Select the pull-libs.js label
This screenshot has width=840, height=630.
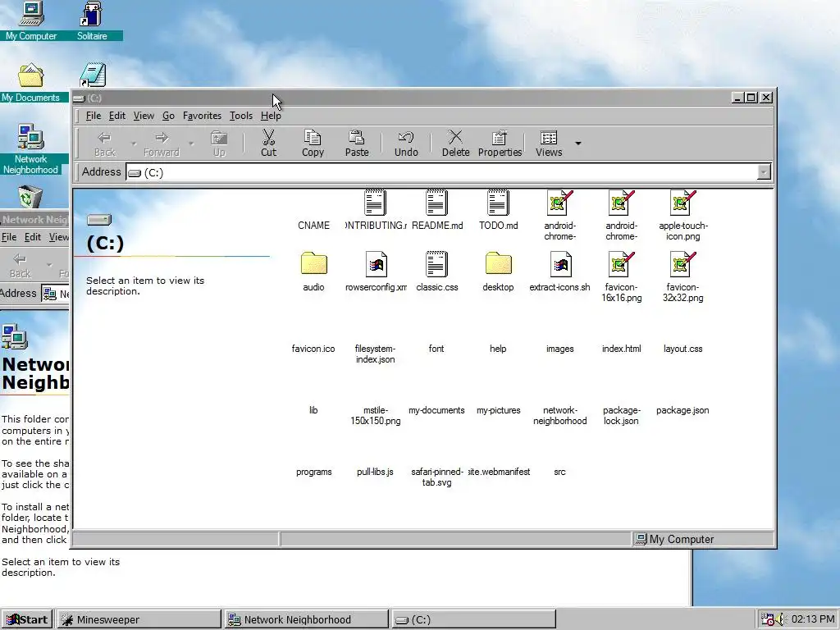click(x=375, y=472)
